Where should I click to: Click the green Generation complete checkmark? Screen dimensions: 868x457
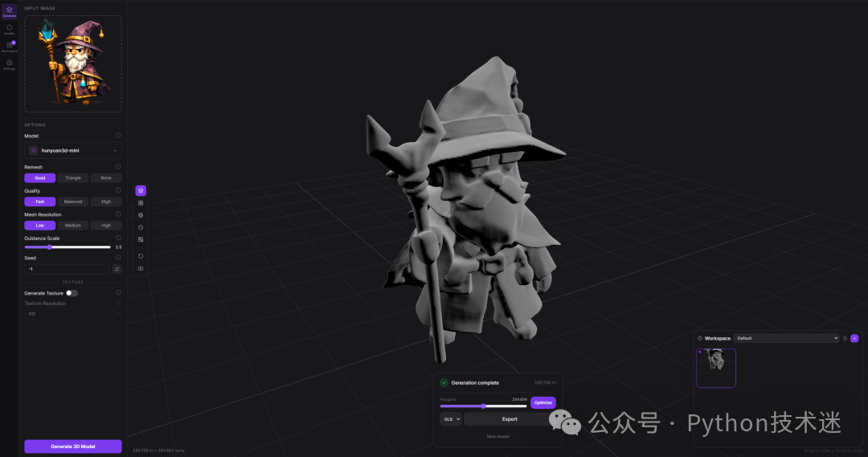point(444,382)
